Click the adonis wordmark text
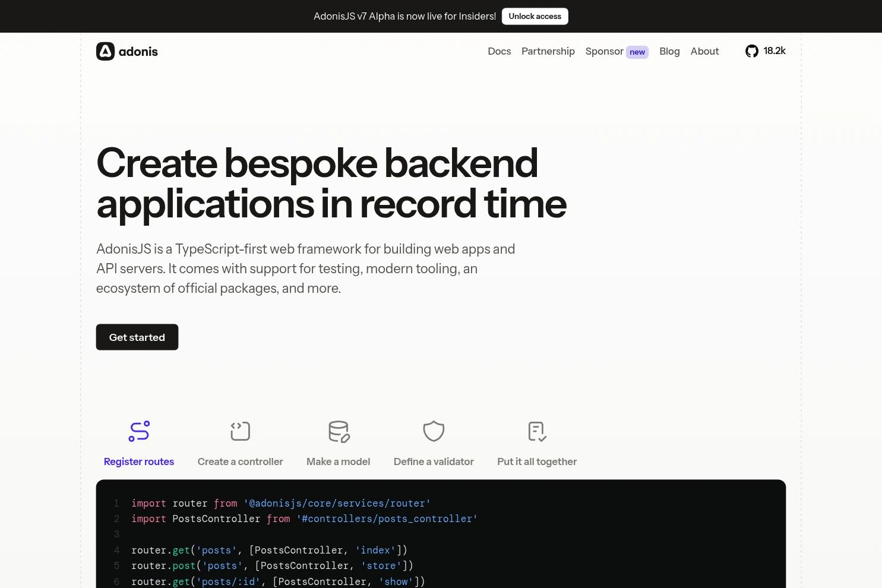The width and height of the screenshot is (882, 588). (138, 52)
